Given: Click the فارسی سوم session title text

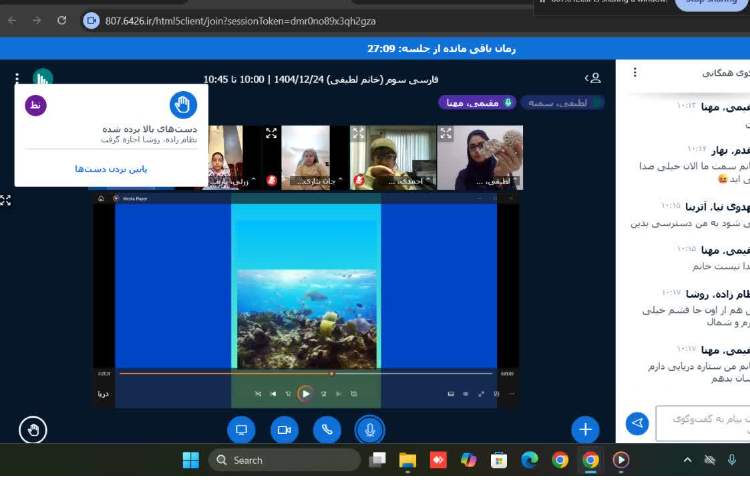Looking at the screenshot, I should click(320, 79).
